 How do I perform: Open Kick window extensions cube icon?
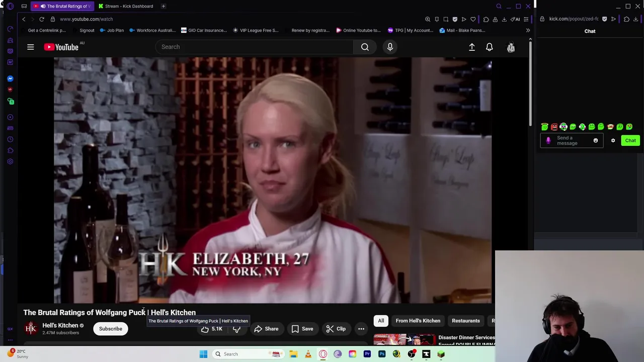pos(626,19)
